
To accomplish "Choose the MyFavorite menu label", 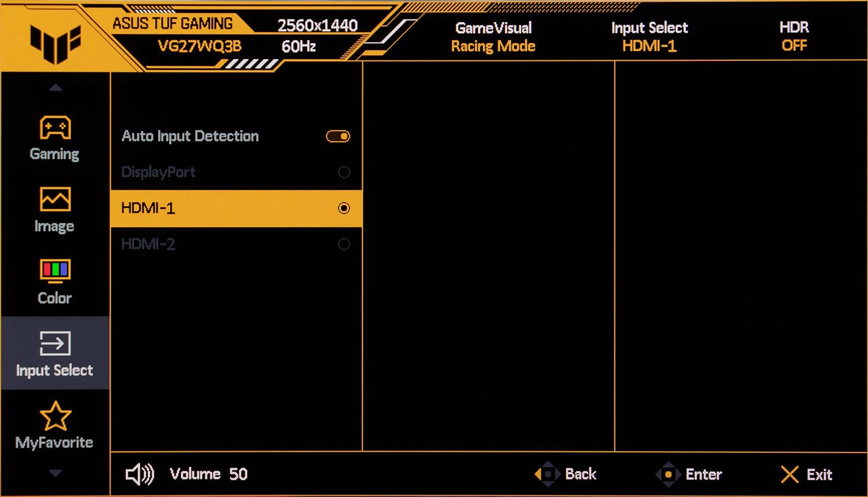I will point(54,442).
